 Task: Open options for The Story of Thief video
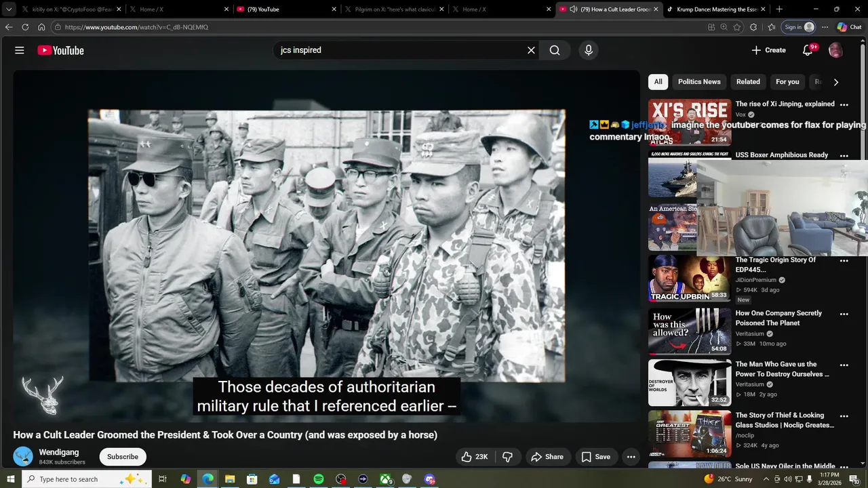[844, 416]
